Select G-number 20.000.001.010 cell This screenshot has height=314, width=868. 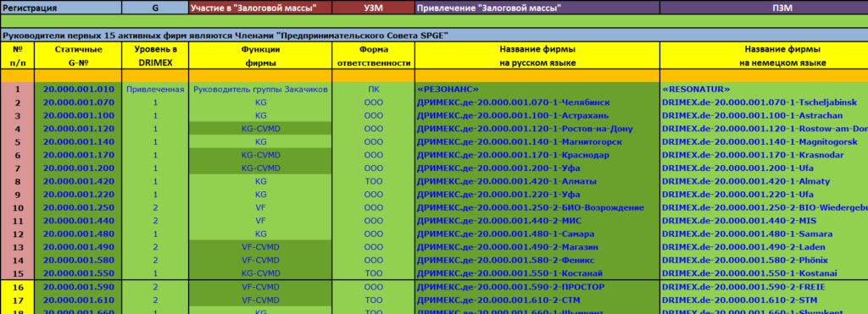[78, 89]
